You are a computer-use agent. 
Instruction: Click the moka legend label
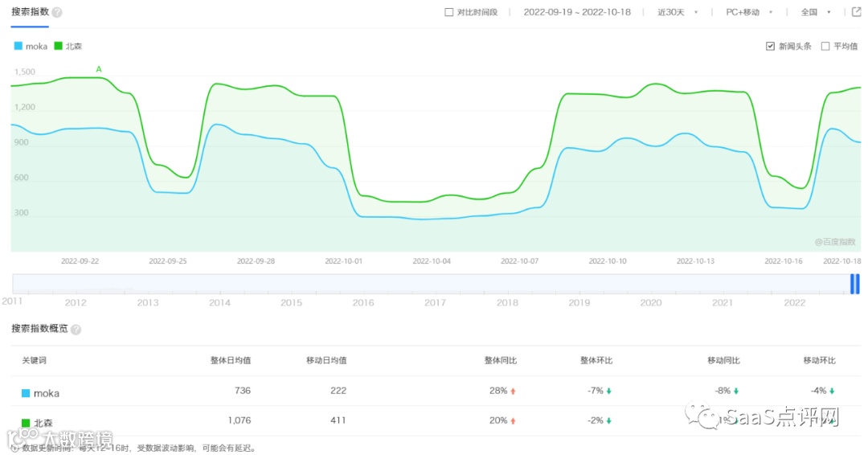tap(36, 47)
